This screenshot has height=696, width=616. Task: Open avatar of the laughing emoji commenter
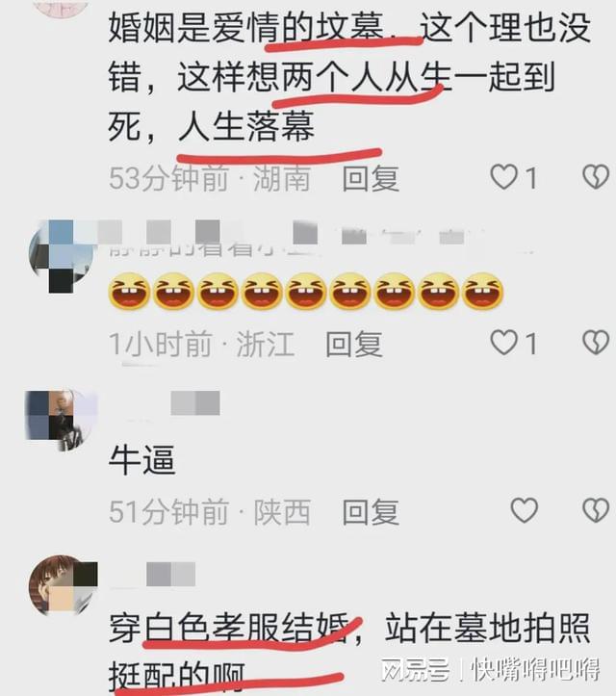point(63,256)
